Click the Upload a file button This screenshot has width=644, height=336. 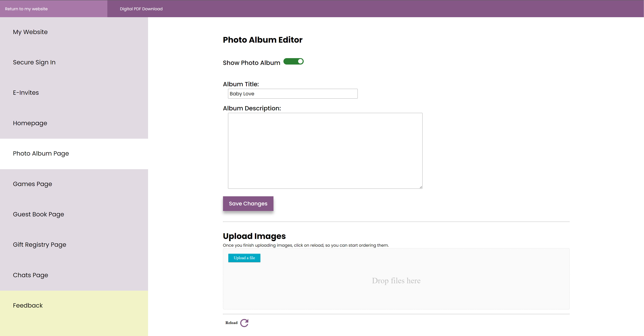click(x=244, y=258)
